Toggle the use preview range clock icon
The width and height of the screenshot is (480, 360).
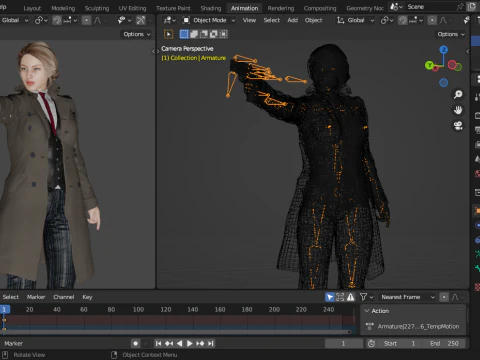tap(371, 343)
